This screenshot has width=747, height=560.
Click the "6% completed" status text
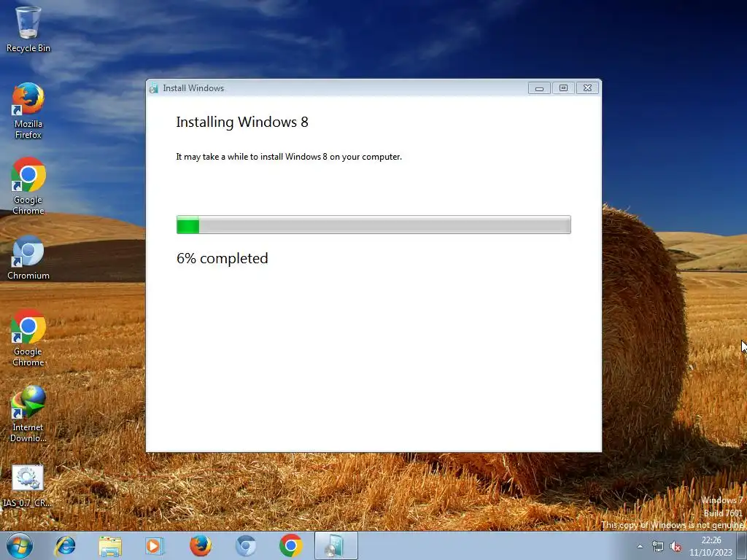222,258
